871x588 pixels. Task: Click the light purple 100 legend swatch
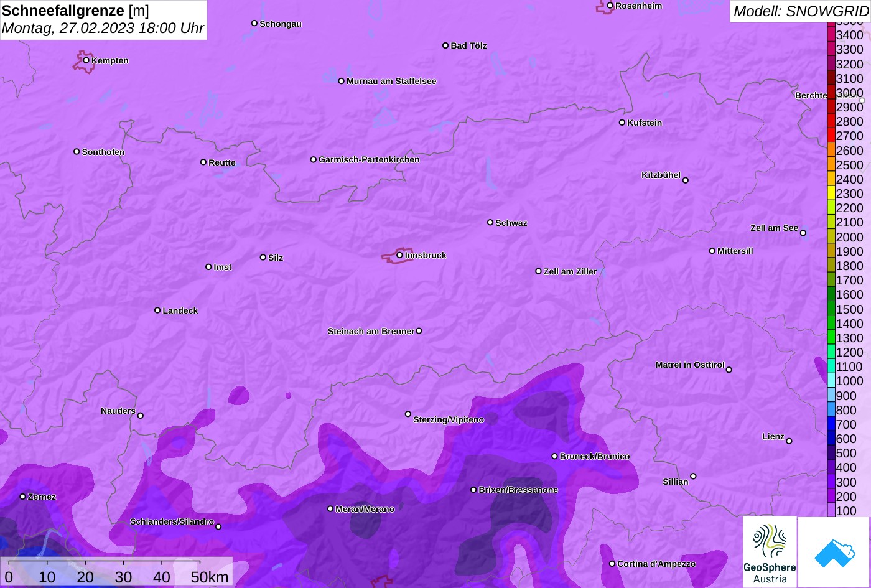point(831,510)
